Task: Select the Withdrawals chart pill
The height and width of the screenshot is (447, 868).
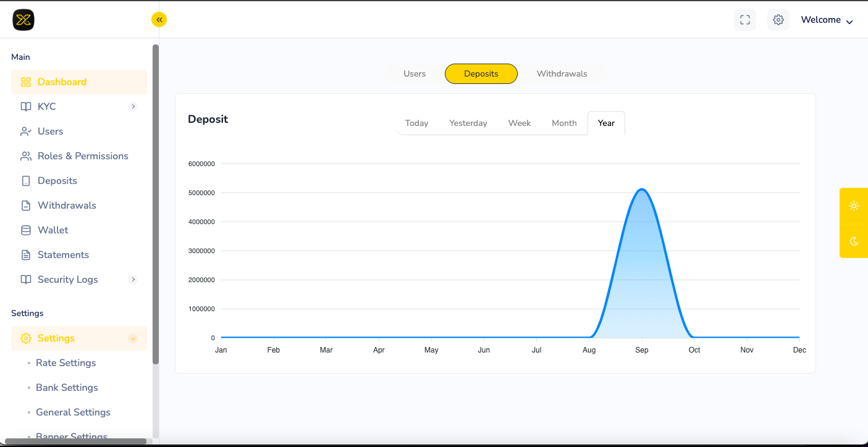Action: (562, 73)
